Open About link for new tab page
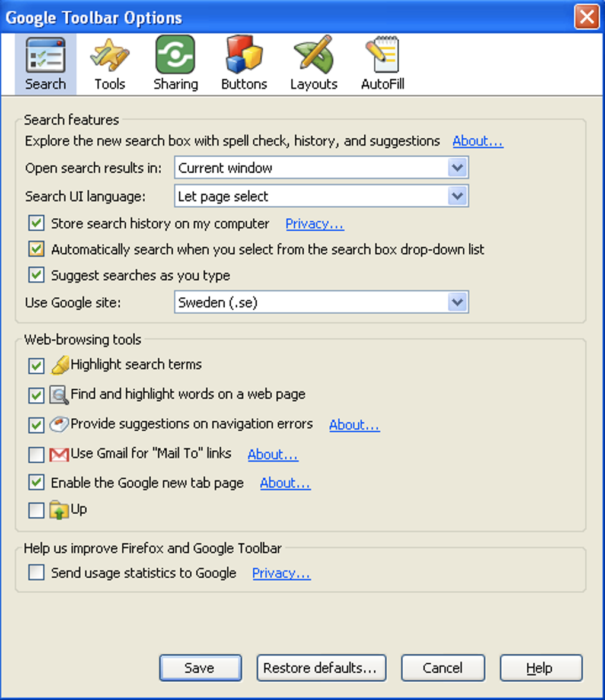This screenshot has height=700, width=605. pyautogui.click(x=285, y=483)
